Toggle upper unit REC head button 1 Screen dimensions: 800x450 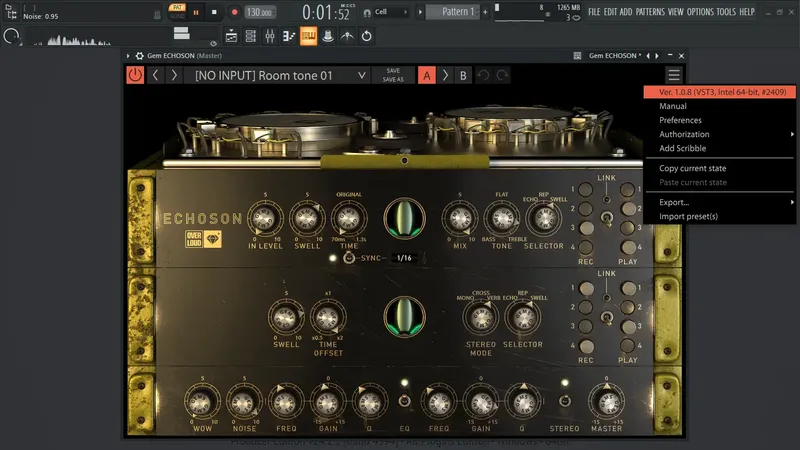pyautogui.click(x=586, y=189)
